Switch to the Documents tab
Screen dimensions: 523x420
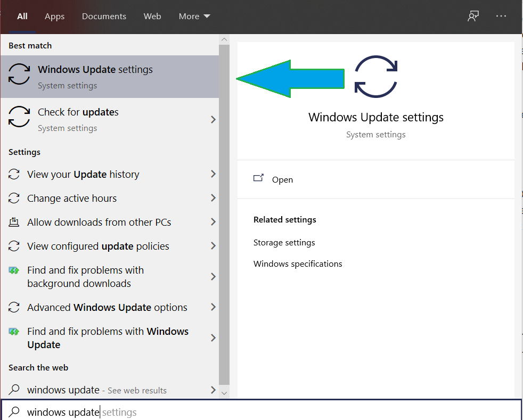coord(104,17)
